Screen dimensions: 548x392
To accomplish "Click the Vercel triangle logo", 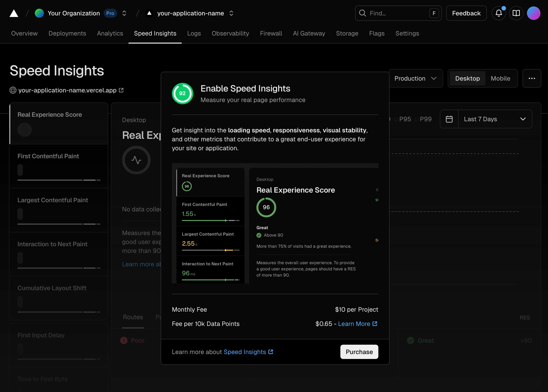I will point(14,13).
